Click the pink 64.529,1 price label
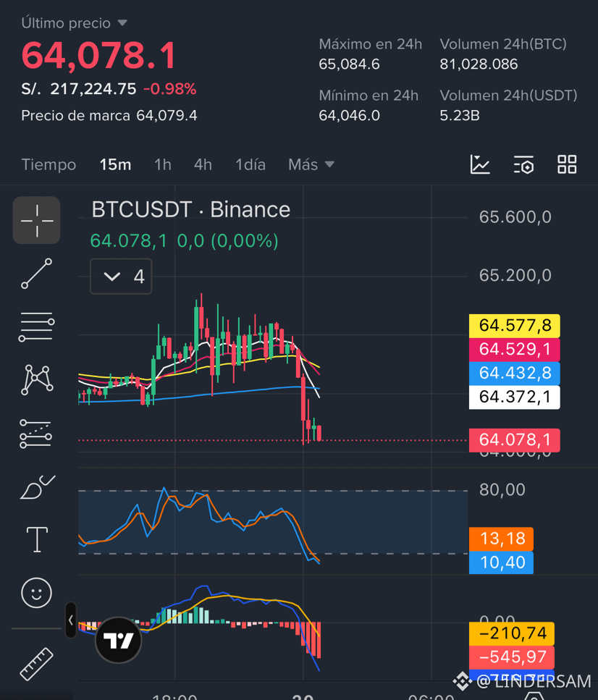Screen dimensions: 598x700 coord(515,349)
